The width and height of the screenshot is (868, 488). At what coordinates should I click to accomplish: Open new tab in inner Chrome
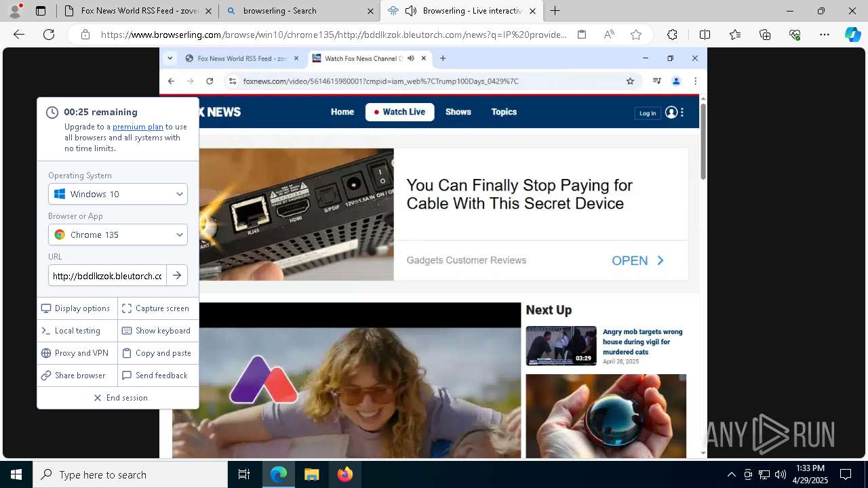pyautogui.click(x=443, y=58)
